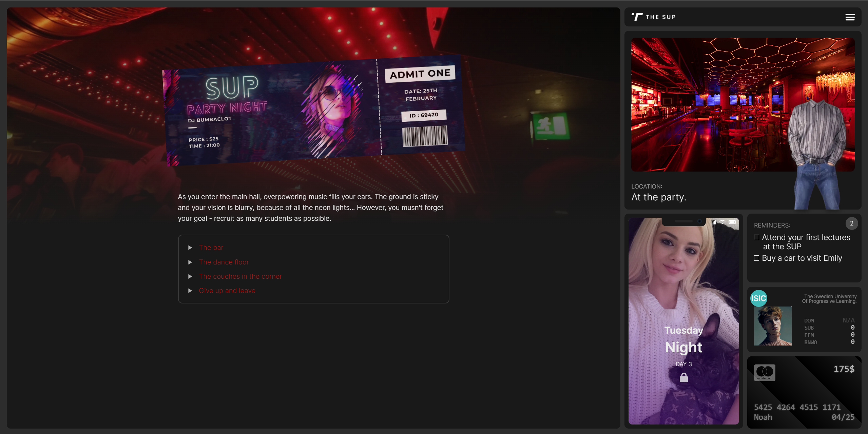Click the phone signal strength icon

point(714,222)
